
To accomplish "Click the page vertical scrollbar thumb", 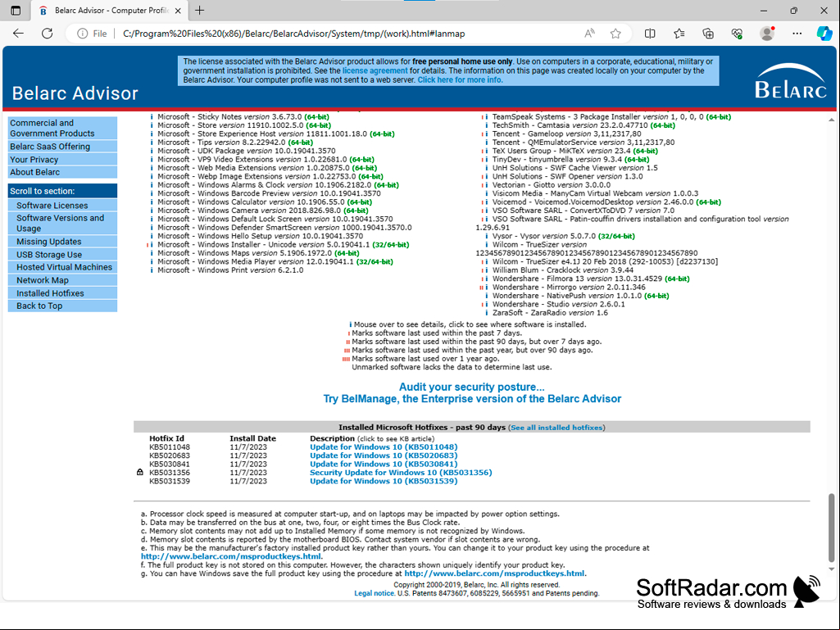I will click(x=832, y=528).
